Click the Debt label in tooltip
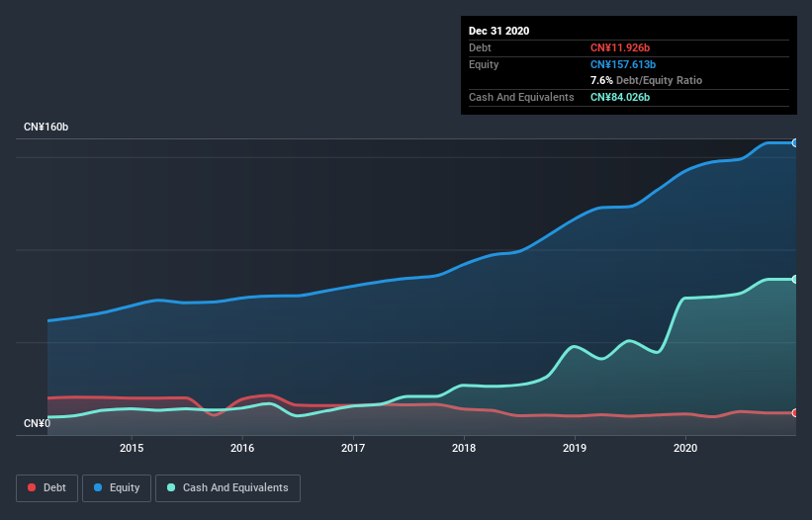Viewport: 812px width, 520px height. coord(480,47)
